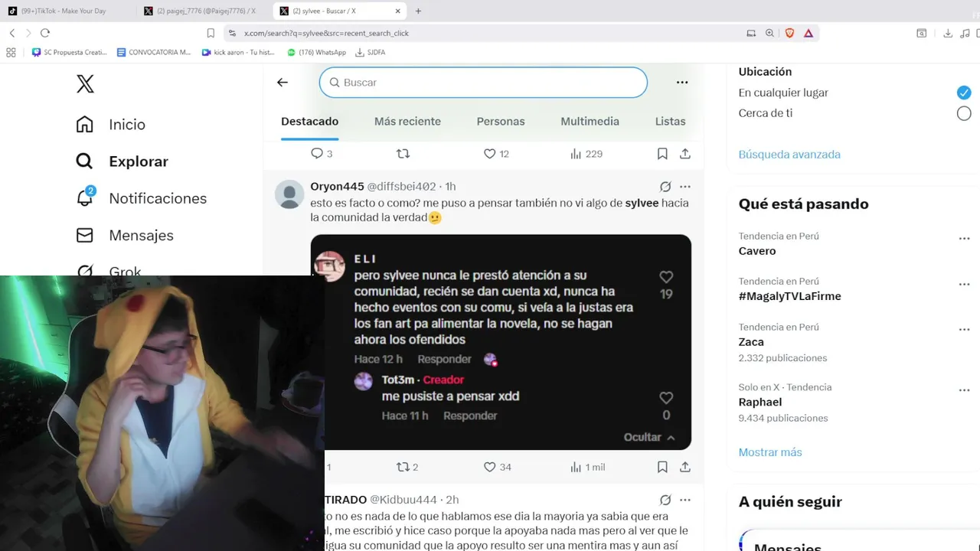Switch to the Listas tab
This screenshot has width=980, height=551.
pyautogui.click(x=670, y=122)
